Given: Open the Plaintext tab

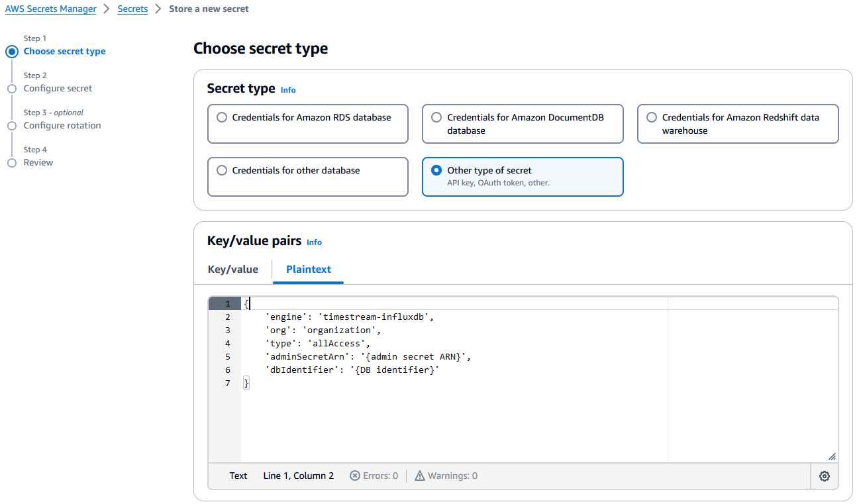Looking at the screenshot, I should (308, 269).
